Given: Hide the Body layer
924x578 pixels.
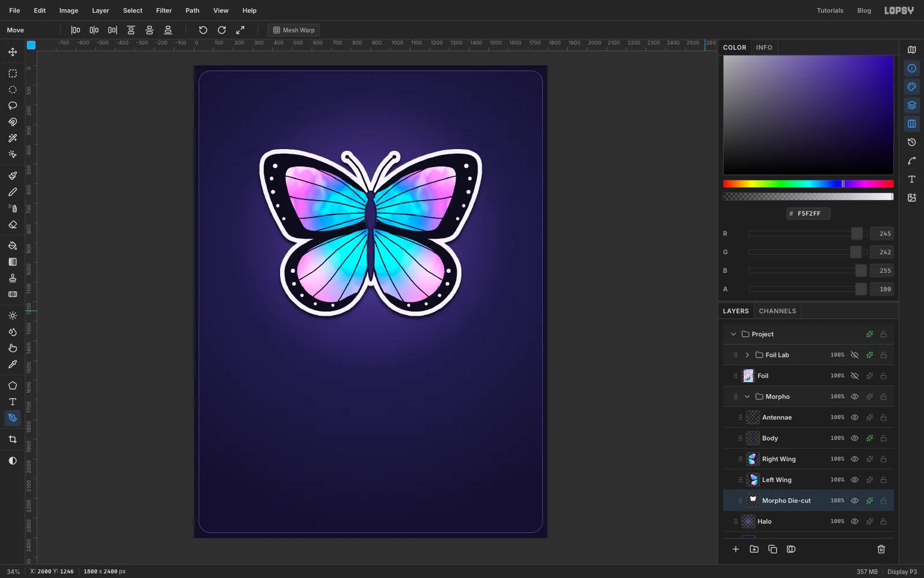Looking at the screenshot, I should tap(855, 438).
